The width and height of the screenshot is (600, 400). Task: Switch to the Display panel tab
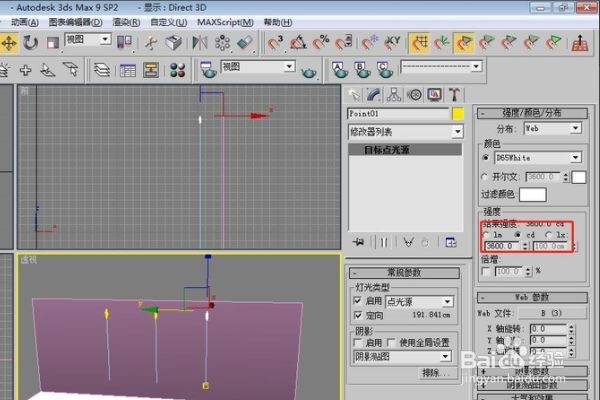[x=434, y=95]
